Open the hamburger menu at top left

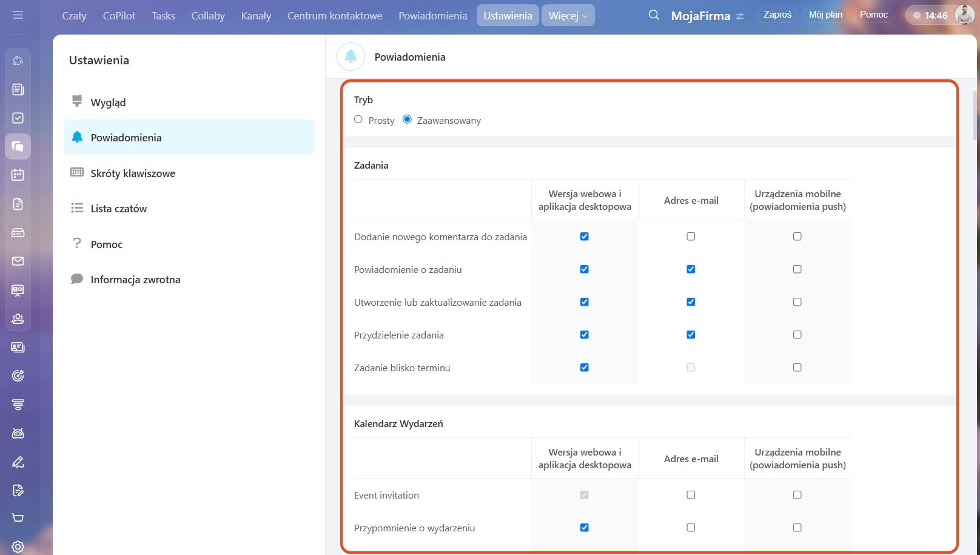[x=18, y=15]
